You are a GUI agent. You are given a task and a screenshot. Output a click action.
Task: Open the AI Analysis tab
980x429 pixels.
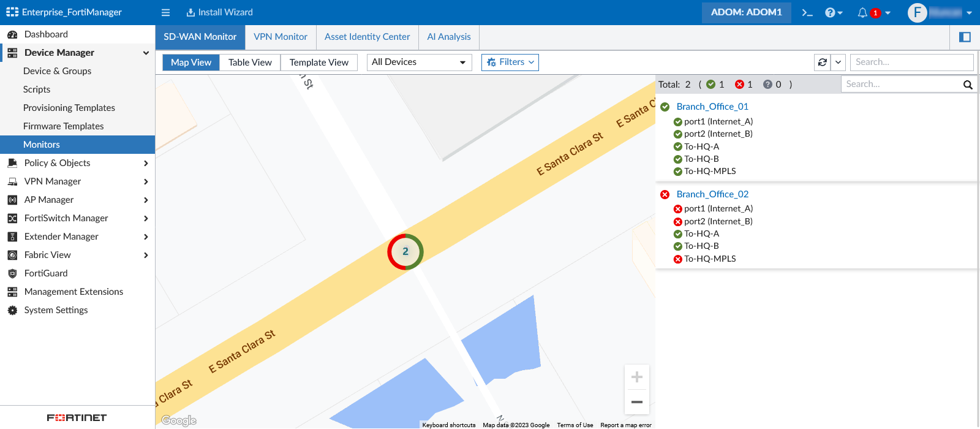pyautogui.click(x=449, y=37)
